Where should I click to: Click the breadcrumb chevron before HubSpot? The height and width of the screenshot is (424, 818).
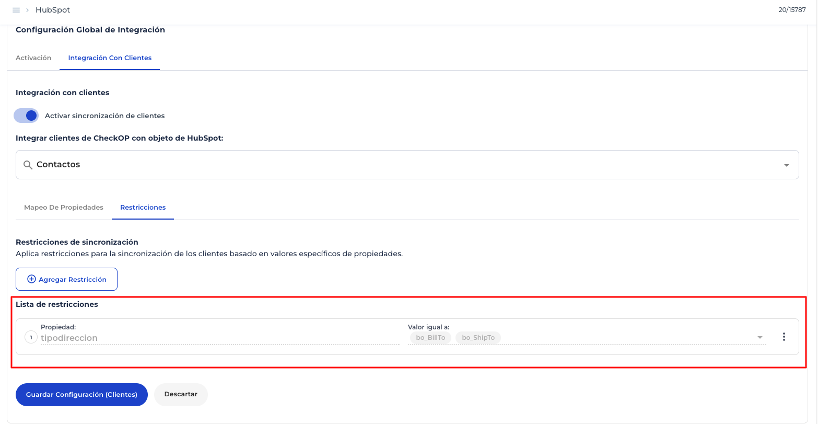click(x=27, y=10)
